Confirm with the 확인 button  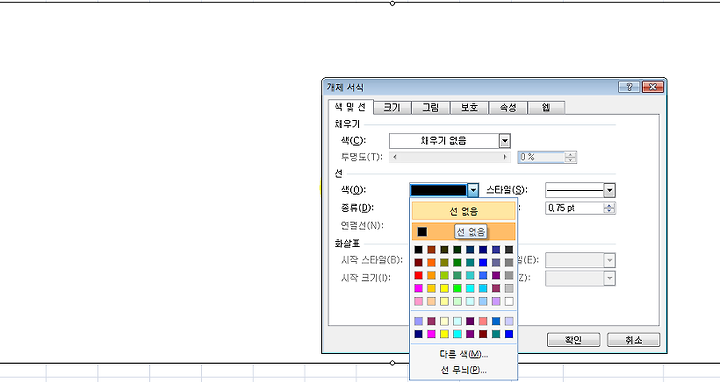(x=574, y=340)
